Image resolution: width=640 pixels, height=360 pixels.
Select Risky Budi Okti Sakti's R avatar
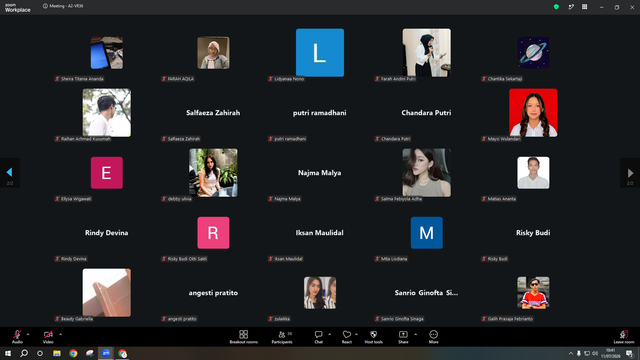click(213, 233)
